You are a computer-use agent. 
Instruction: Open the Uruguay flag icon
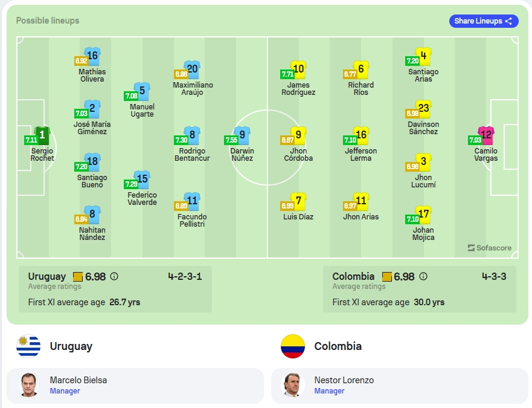28,346
